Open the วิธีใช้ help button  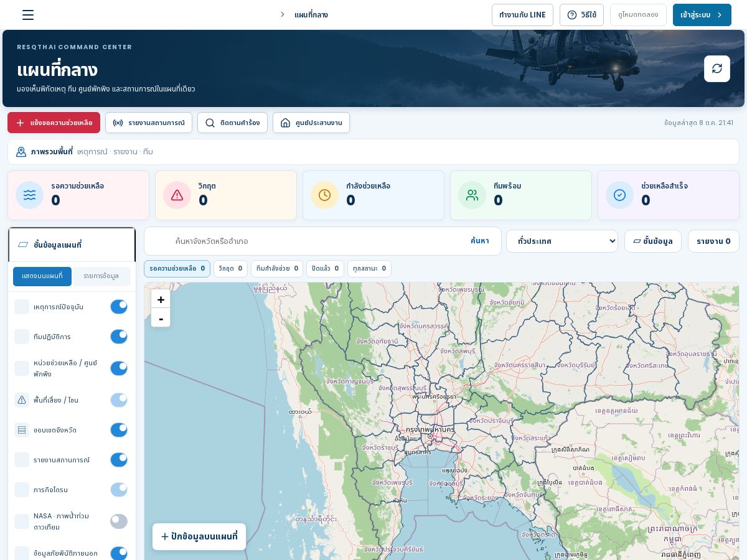581,15
